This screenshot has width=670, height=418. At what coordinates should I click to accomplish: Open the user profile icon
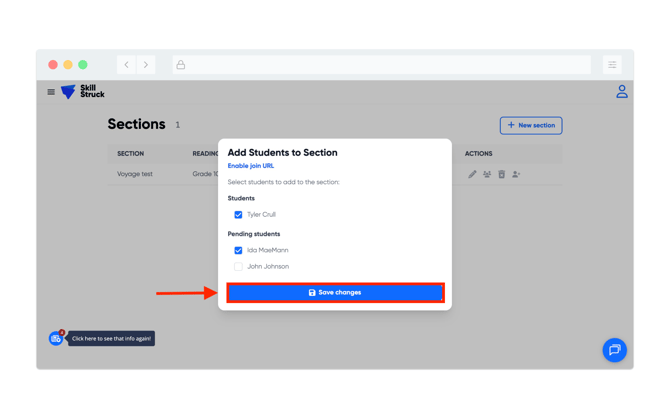coord(621,92)
